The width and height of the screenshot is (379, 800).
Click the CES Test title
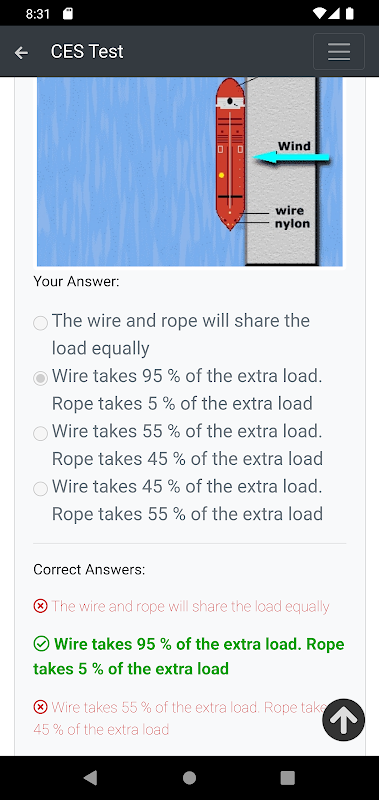pyautogui.click(x=87, y=52)
